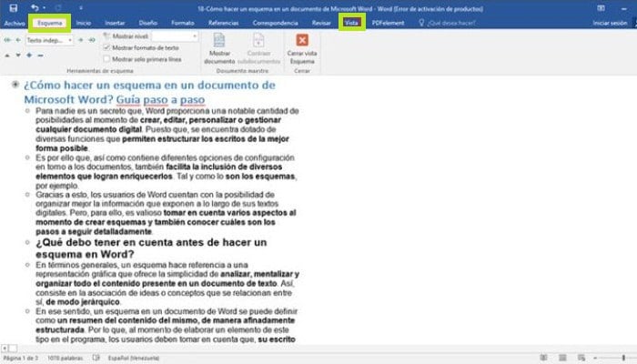Click the '1078 palabras' word count
Viewport: 637px width, 364px height.
65,358
